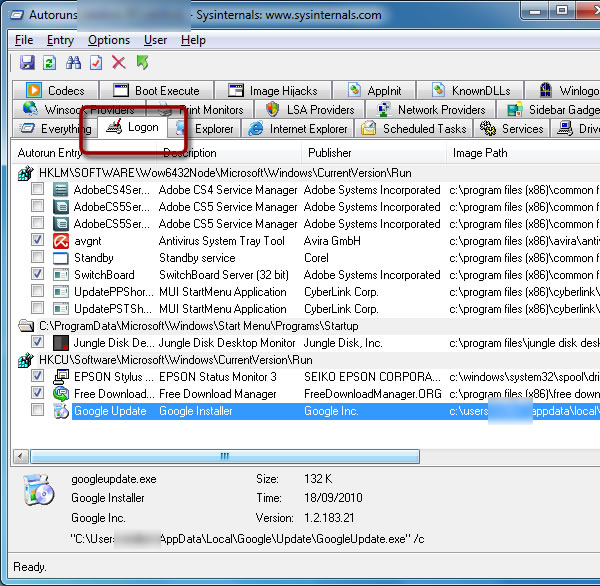The height and width of the screenshot is (586, 600).
Task: Click the Startup folder path row
Action: click(x=199, y=326)
